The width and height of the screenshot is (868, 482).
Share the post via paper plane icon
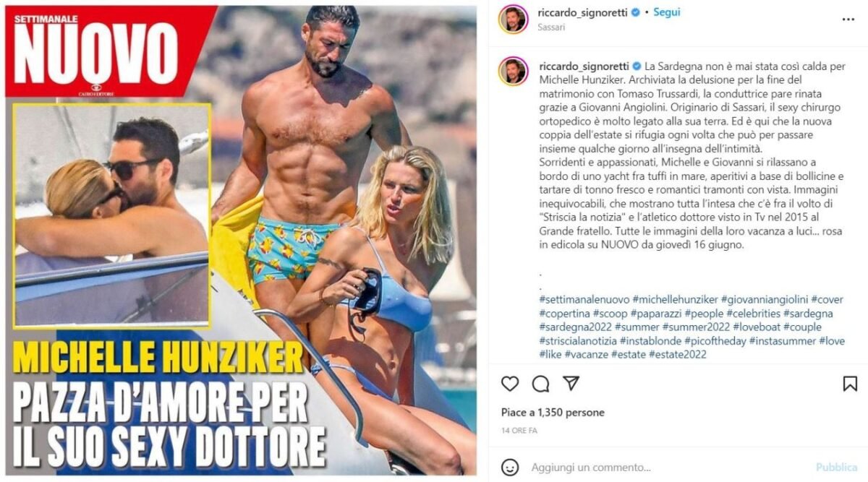tap(571, 384)
